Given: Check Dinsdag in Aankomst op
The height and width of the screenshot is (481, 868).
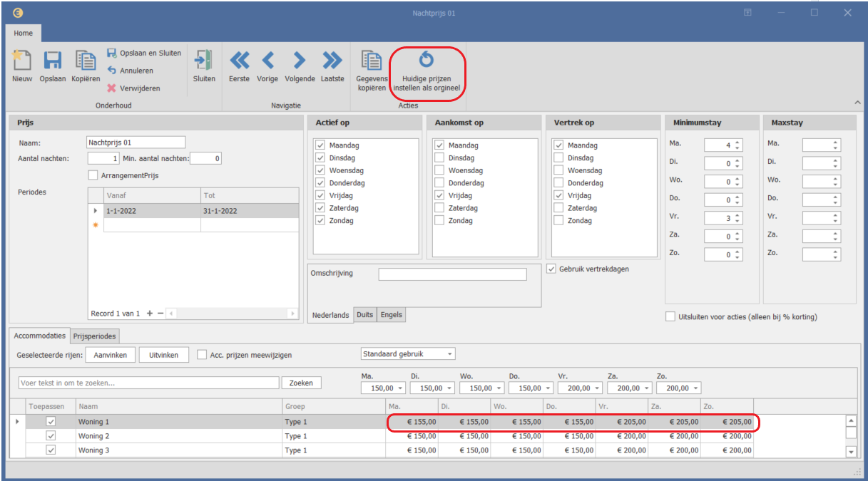Looking at the screenshot, I should [439, 158].
